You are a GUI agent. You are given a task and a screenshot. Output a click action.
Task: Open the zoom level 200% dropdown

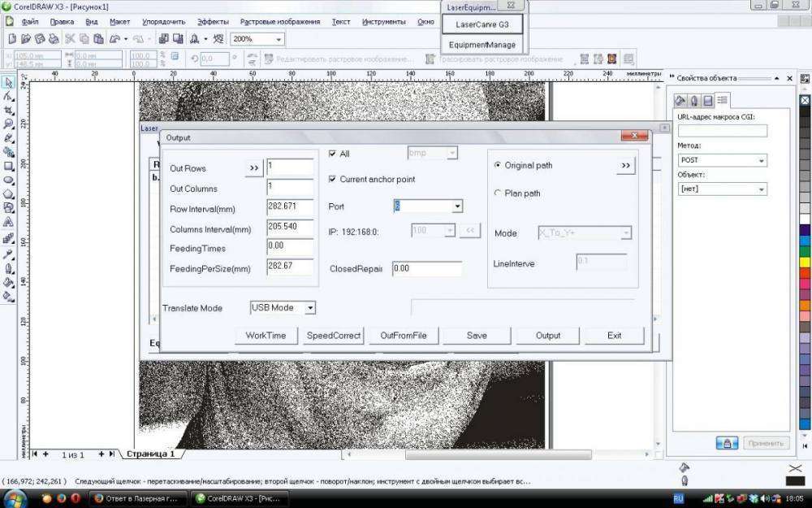tap(279, 39)
